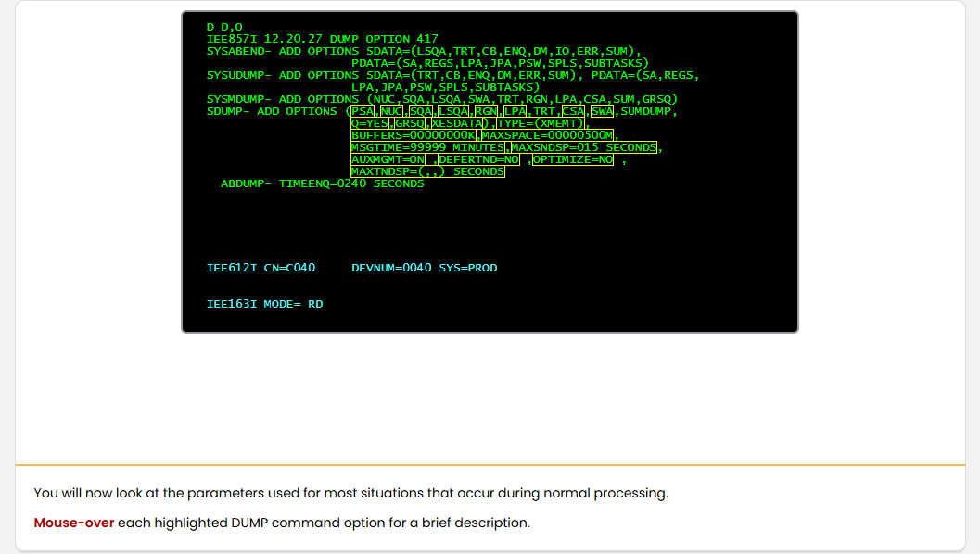Select the highlighted Q=YES option
The height and width of the screenshot is (554, 980).
coord(369,123)
